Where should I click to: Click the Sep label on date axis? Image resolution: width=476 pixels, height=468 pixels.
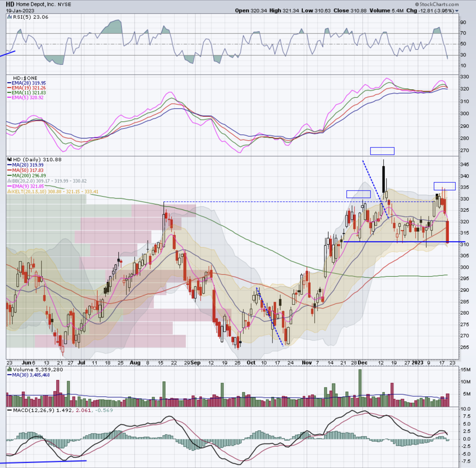196,363
